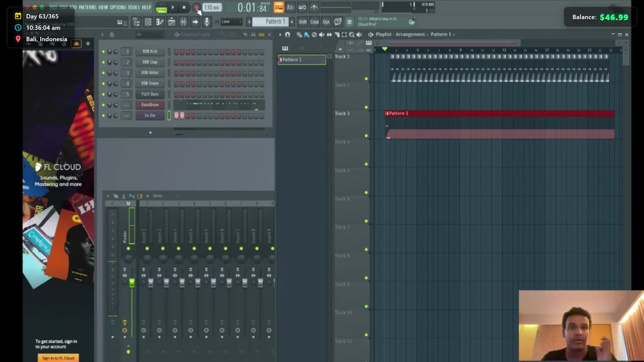
Task: Open the HELP menu
Action: (146, 8)
